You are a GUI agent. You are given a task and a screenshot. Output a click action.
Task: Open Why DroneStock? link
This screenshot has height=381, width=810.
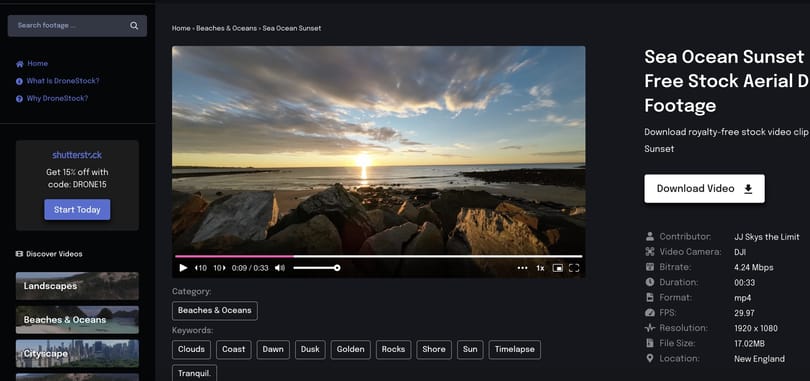point(57,99)
